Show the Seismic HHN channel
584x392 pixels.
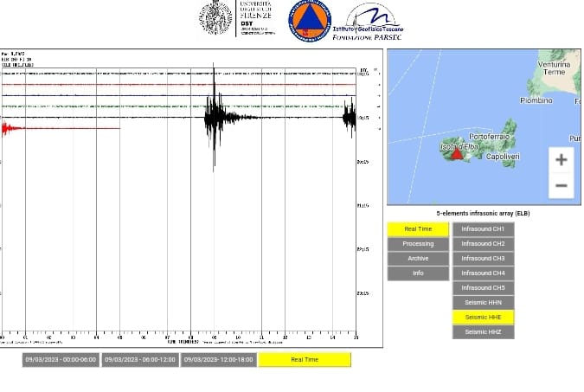483,303
